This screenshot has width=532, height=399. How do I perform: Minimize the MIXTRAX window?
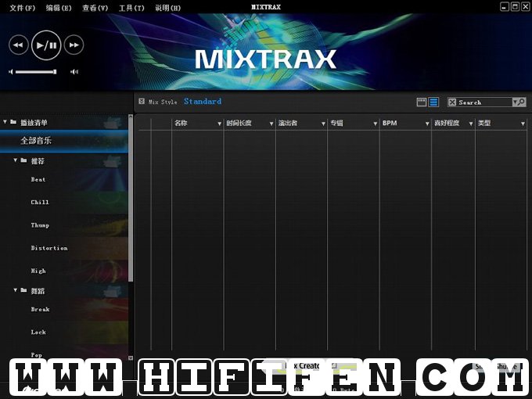coord(505,7)
